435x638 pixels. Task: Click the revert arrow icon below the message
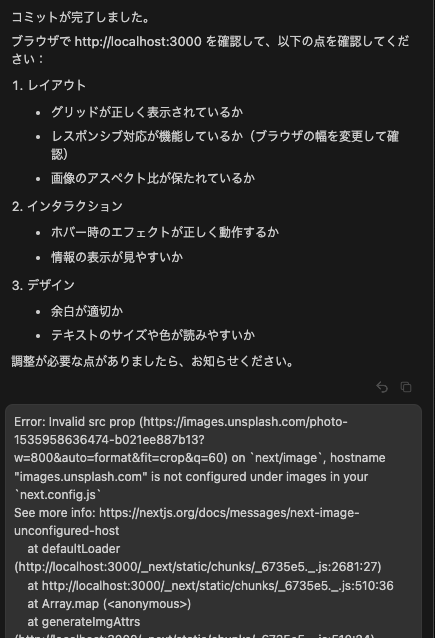pos(382,387)
